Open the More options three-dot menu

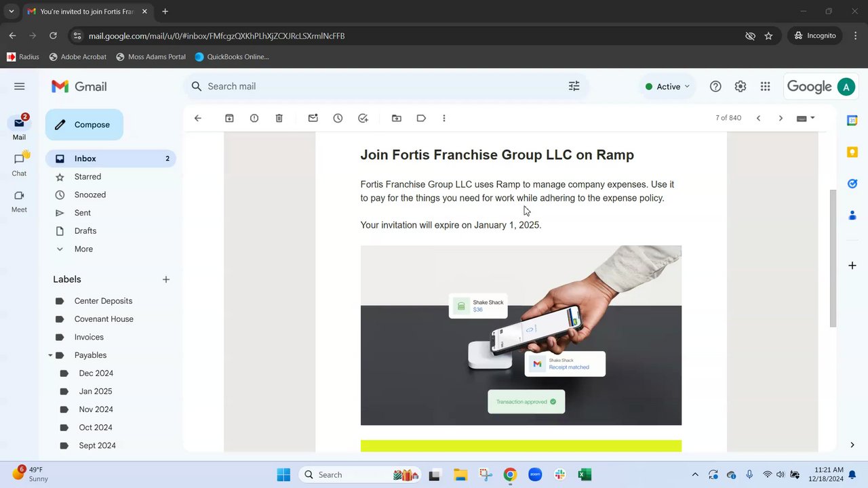click(x=444, y=118)
